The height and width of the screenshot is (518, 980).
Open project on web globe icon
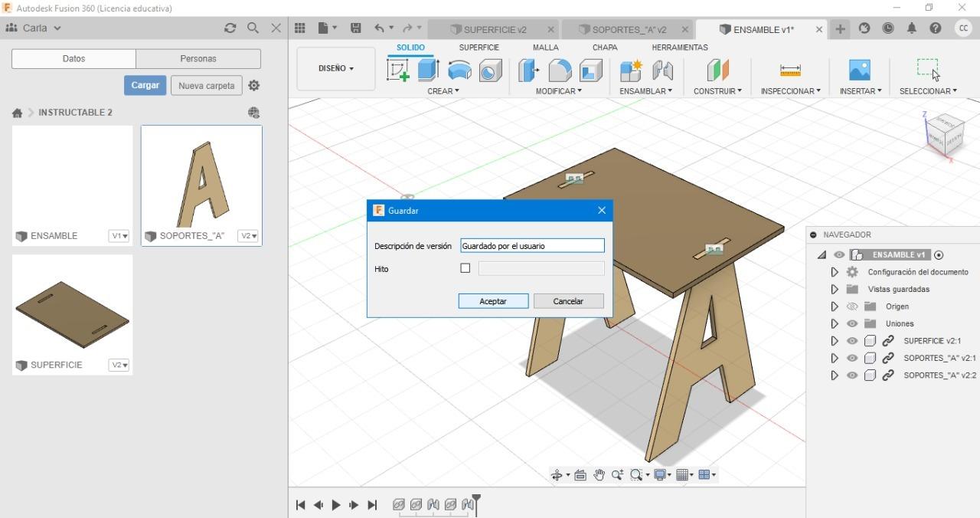pos(254,113)
